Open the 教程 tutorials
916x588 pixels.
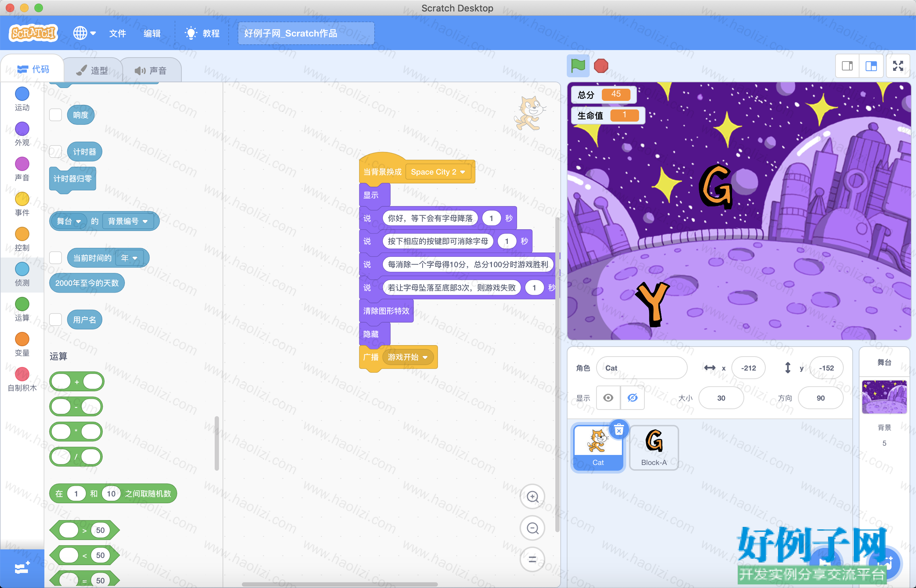pyautogui.click(x=202, y=33)
